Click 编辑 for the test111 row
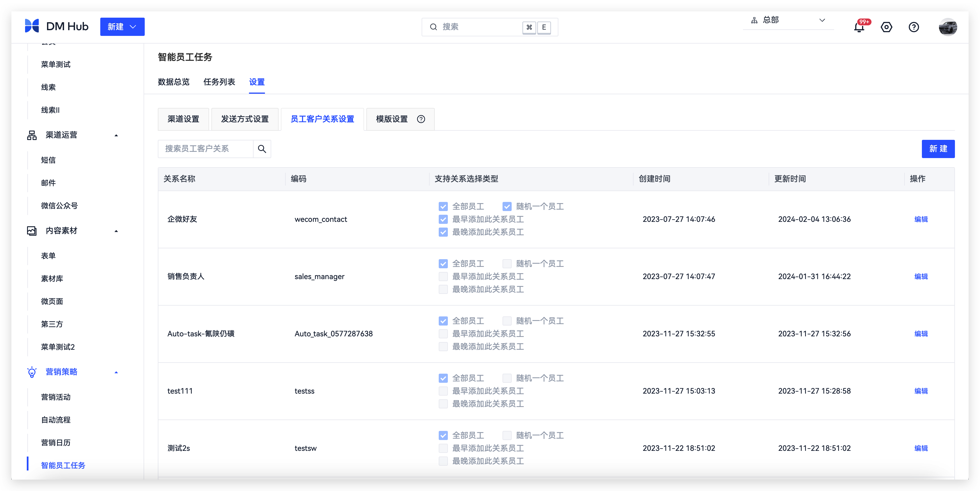This screenshot has height=491, width=980. click(x=921, y=391)
